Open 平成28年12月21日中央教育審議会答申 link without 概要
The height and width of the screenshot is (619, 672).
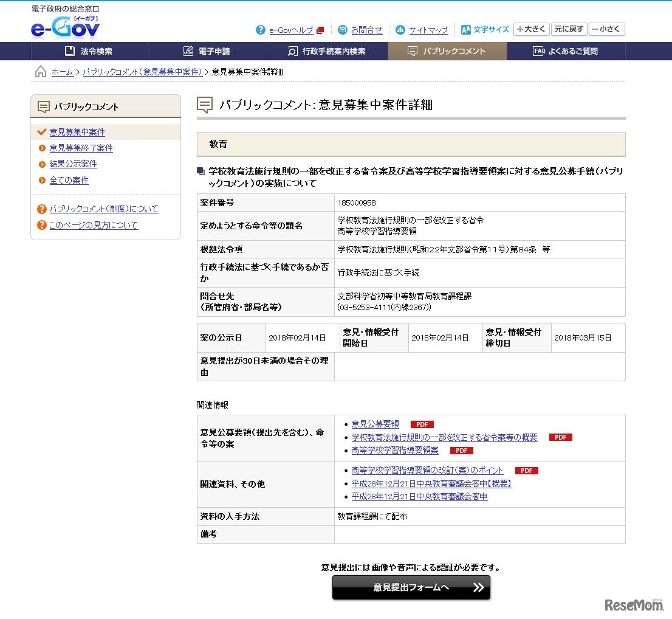(x=419, y=496)
